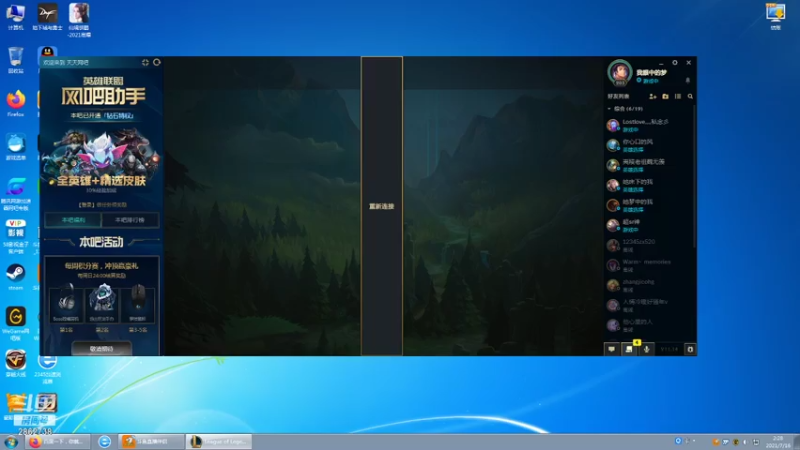The height and width of the screenshot is (450, 800).
Task: Click the voice microphone icon
Action: tap(646, 349)
